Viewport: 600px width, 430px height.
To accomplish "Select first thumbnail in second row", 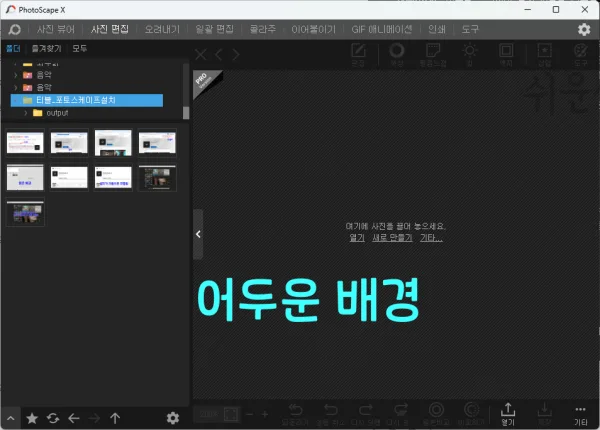I will 25,178.
